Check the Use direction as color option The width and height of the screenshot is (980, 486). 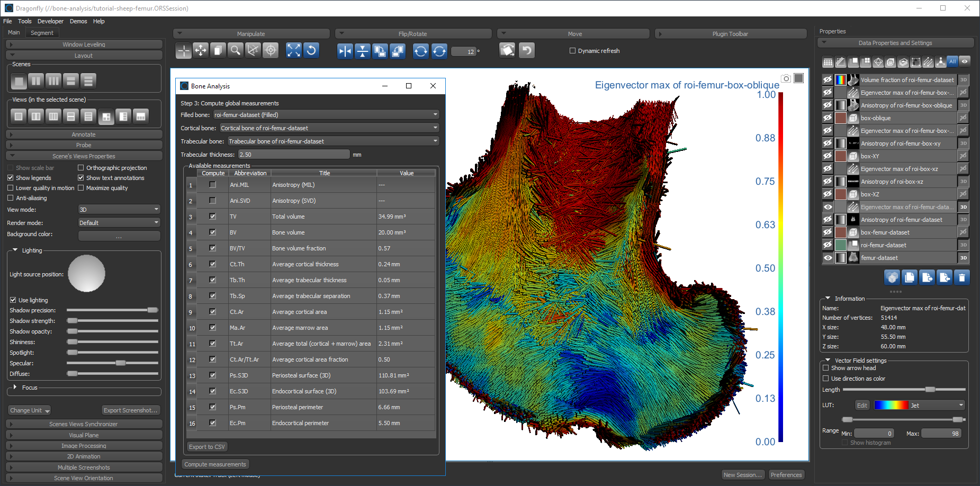tap(825, 379)
